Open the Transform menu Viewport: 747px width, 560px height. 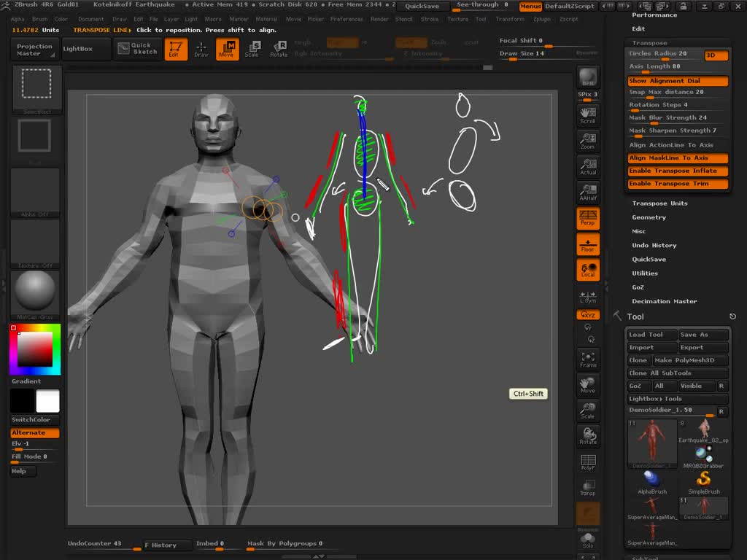pyautogui.click(x=510, y=19)
